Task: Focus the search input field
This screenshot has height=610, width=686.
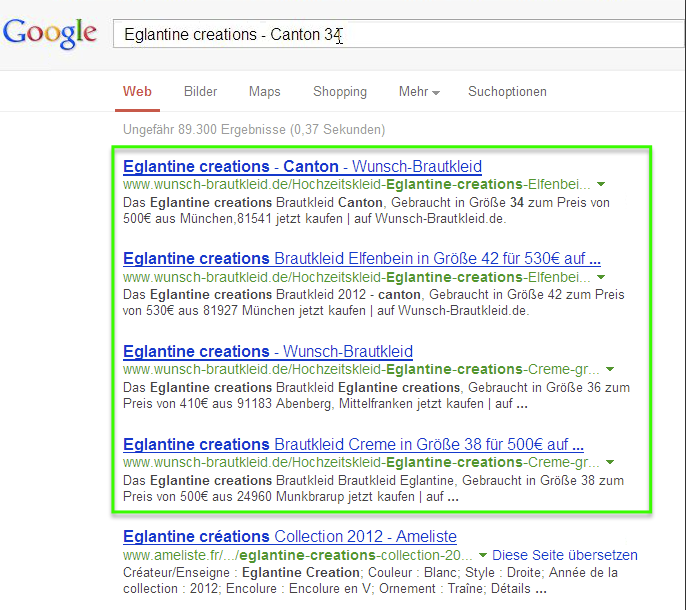Action: [x=399, y=33]
